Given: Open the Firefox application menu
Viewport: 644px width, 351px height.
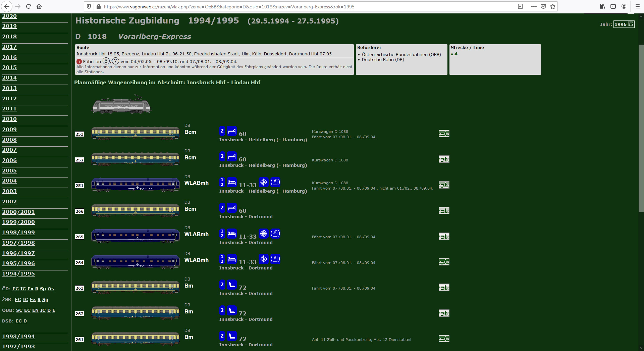Looking at the screenshot, I should coord(638,6).
